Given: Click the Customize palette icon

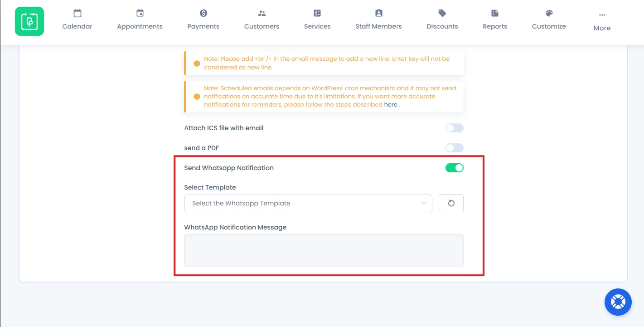Looking at the screenshot, I should click(549, 13).
